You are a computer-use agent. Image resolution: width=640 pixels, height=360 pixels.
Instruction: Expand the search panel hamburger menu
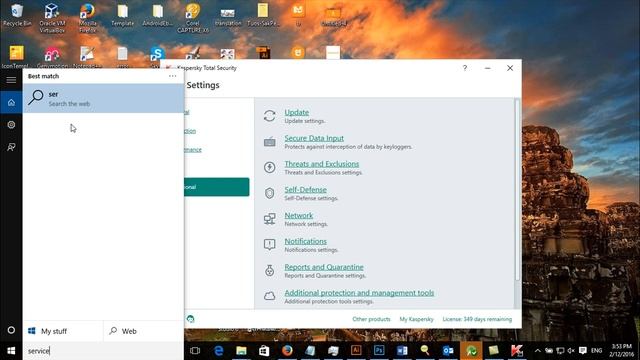(11, 80)
